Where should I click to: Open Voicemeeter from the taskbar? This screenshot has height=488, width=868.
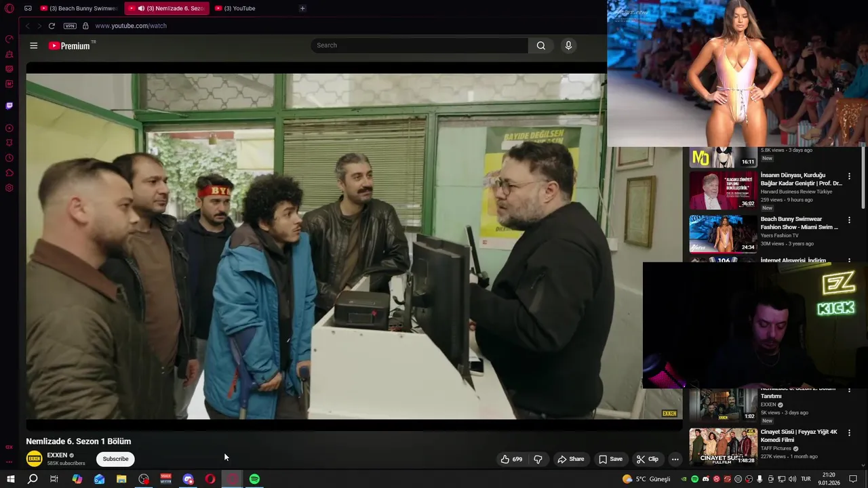click(x=165, y=479)
